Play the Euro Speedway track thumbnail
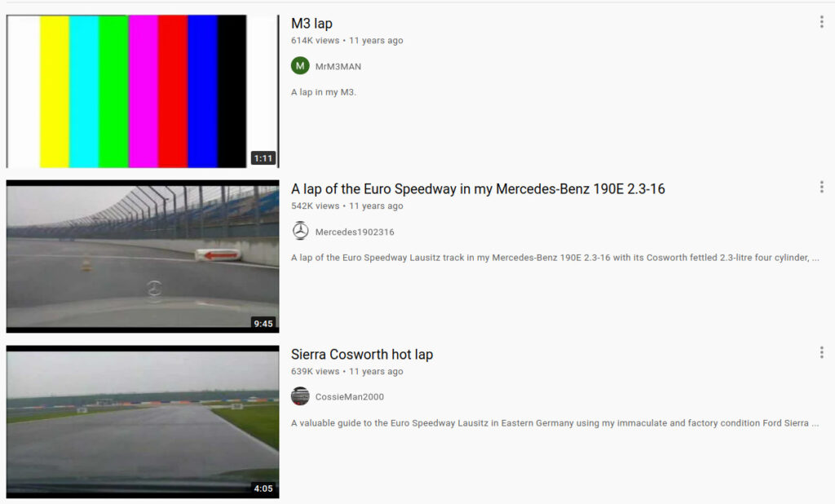 click(x=143, y=256)
